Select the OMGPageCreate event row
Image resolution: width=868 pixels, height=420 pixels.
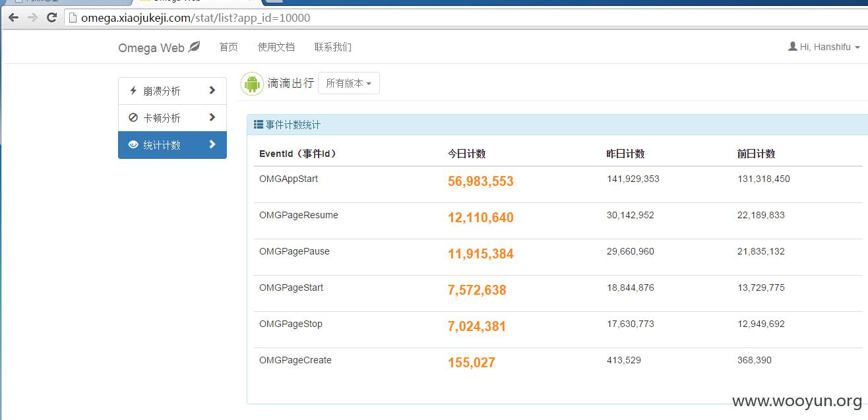pyautogui.click(x=558, y=366)
